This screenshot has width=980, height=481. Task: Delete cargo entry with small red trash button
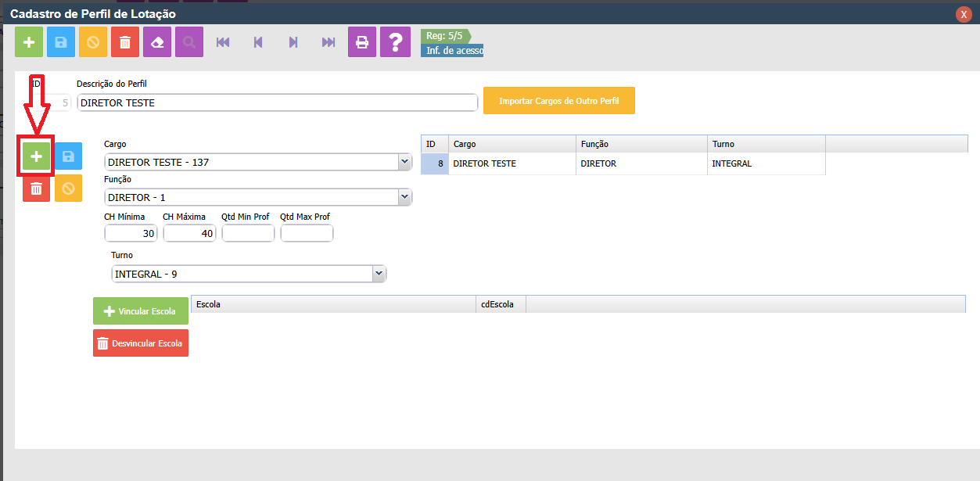click(x=36, y=188)
